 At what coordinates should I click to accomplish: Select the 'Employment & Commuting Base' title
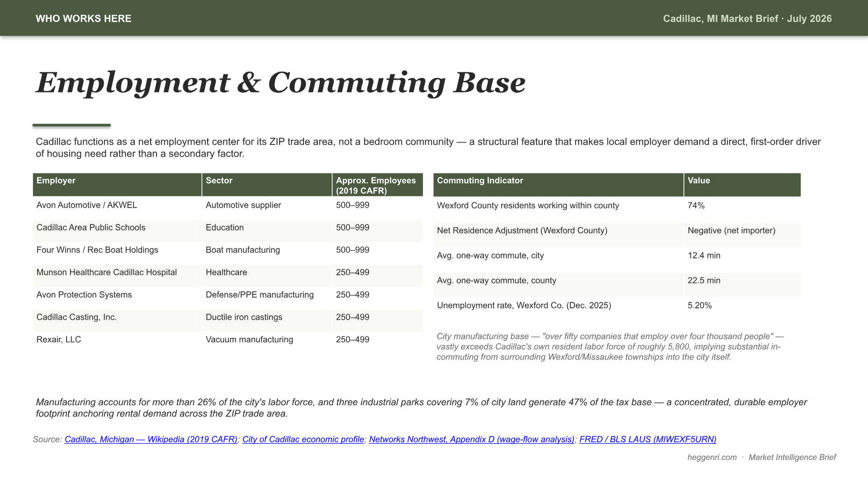click(x=280, y=83)
